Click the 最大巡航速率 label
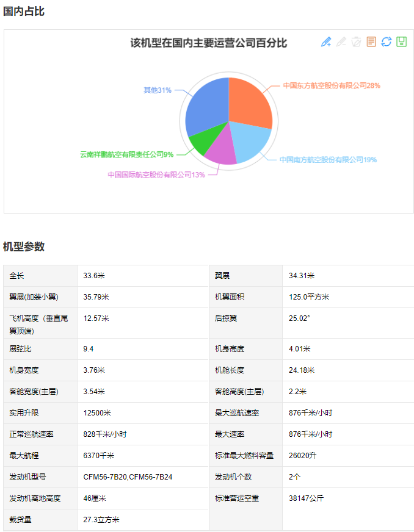This screenshot has width=414, height=532. coord(237,413)
